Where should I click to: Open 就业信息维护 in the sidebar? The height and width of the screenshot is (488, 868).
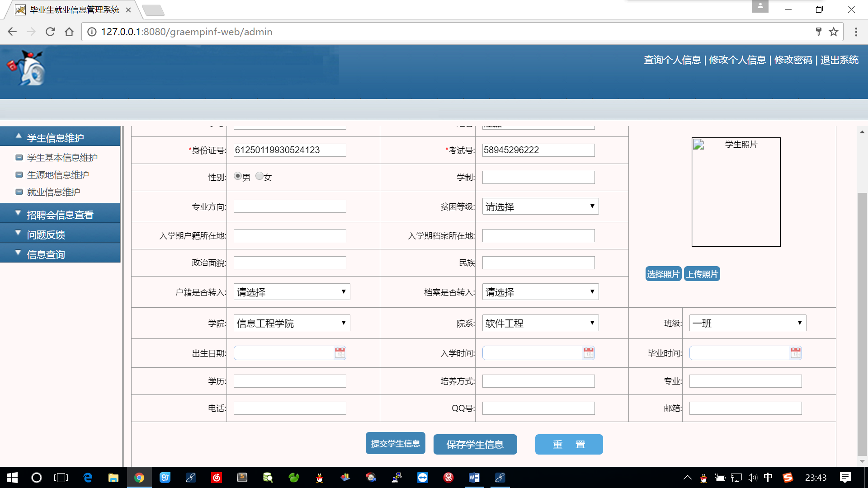(53, 192)
